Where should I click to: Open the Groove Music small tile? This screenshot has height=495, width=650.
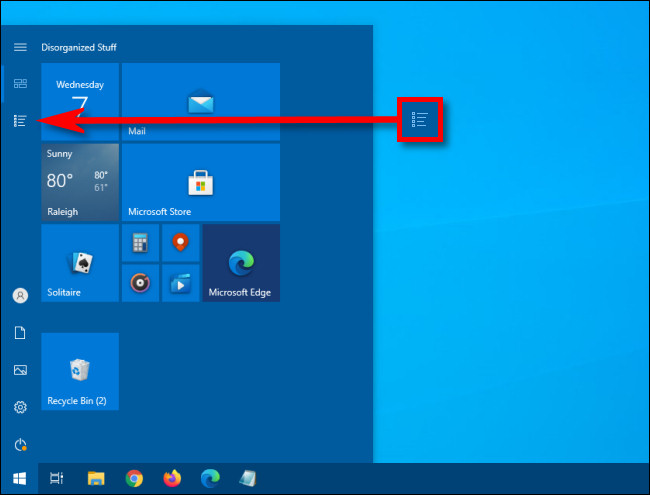[x=140, y=283]
